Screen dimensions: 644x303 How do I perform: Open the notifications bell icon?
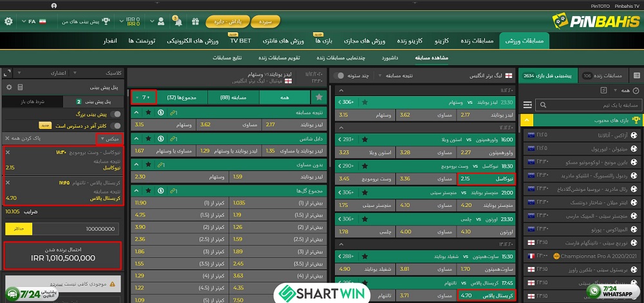click(178, 21)
